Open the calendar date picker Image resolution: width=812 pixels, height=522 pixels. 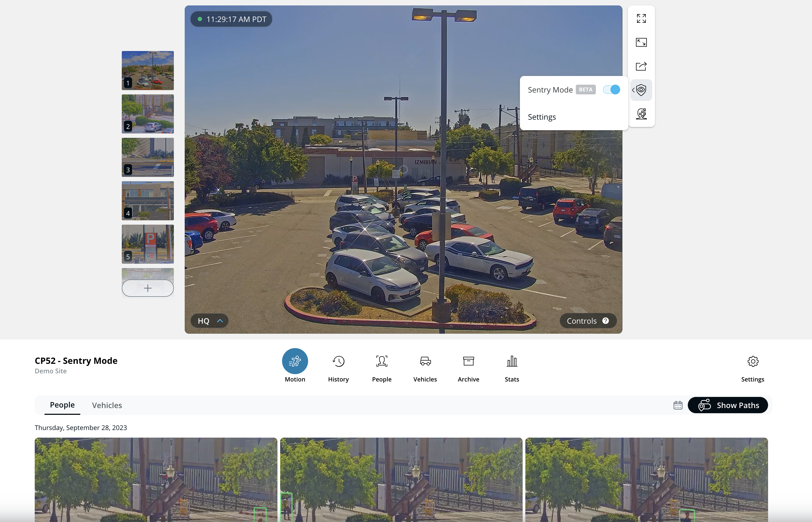[677, 405]
